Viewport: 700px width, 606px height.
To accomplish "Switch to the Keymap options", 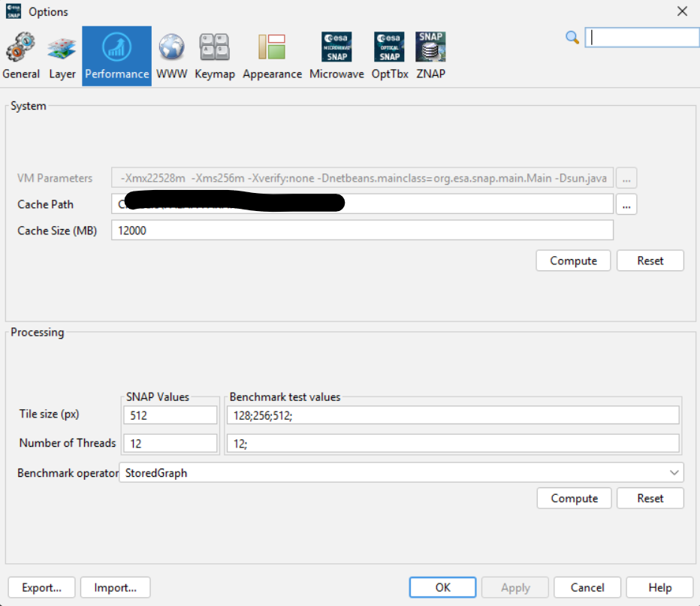I will tap(215, 56).
